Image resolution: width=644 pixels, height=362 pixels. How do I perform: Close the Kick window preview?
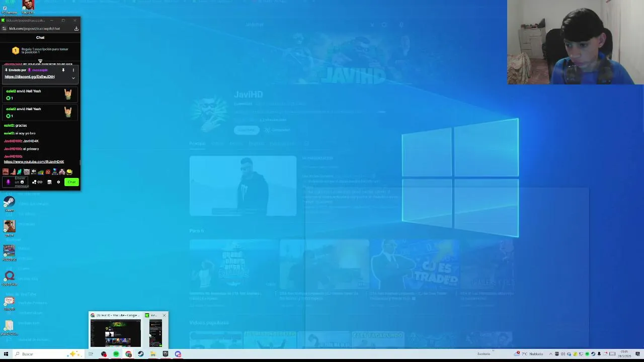point(164,315)
